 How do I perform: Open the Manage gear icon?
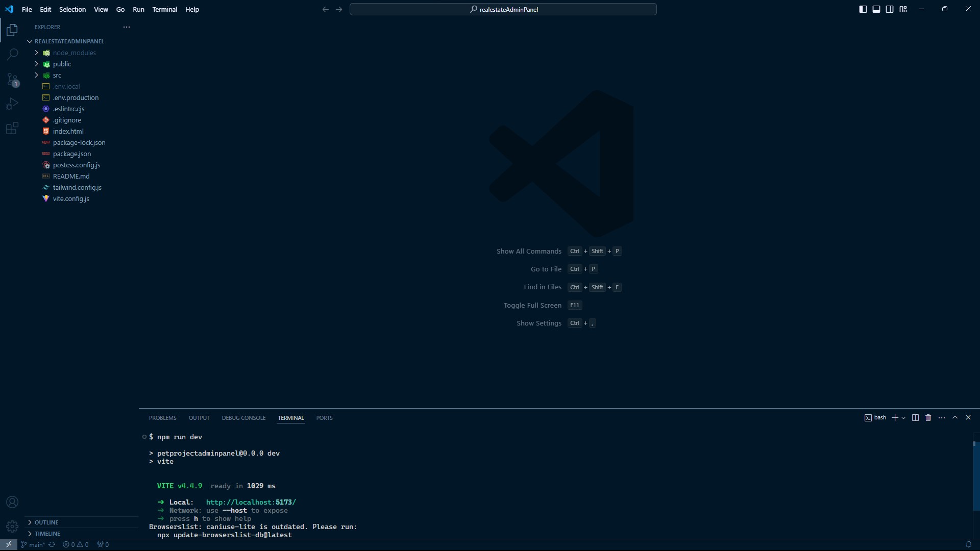[12, 526]
